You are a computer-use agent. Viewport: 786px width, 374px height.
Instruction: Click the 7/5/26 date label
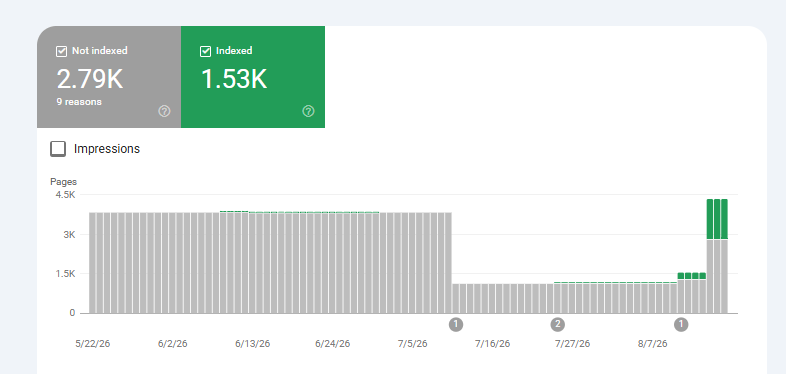coord(413,344)
